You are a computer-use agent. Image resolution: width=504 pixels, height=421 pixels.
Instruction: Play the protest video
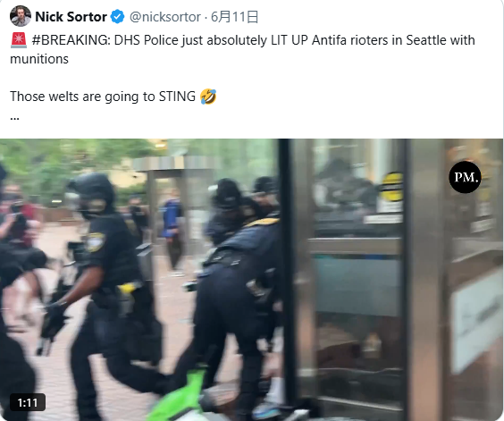coord(251,280)
